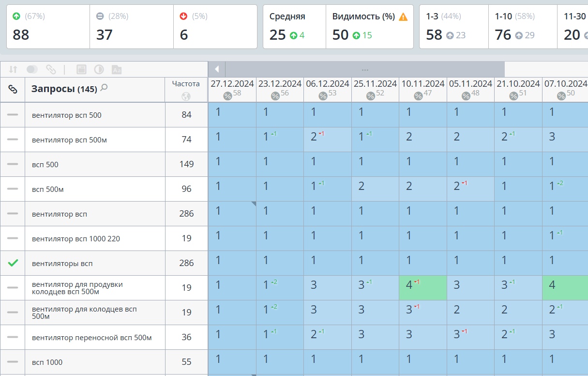Screen dimensions: 588x376
Task: Open the 1-10 positions summary card
Action: (x=523, y=27)
